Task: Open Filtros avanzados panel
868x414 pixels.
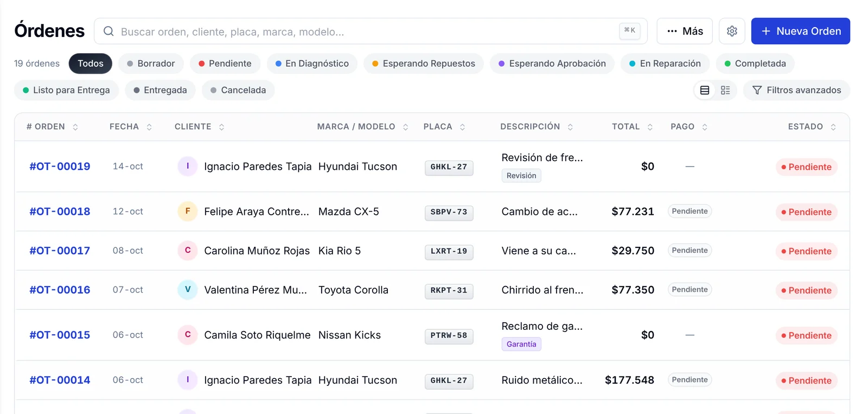Action: point(796,90)
